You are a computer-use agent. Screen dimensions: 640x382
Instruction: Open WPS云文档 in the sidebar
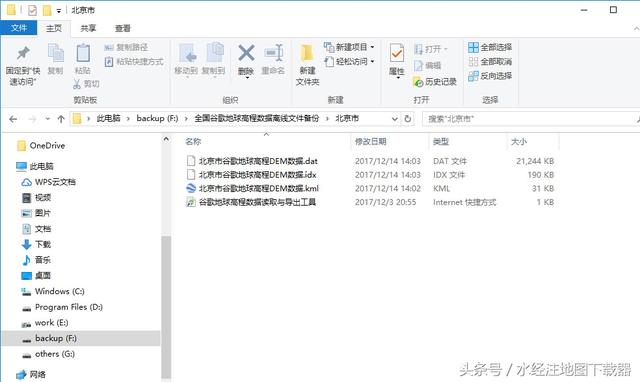[x=48, y=182]
